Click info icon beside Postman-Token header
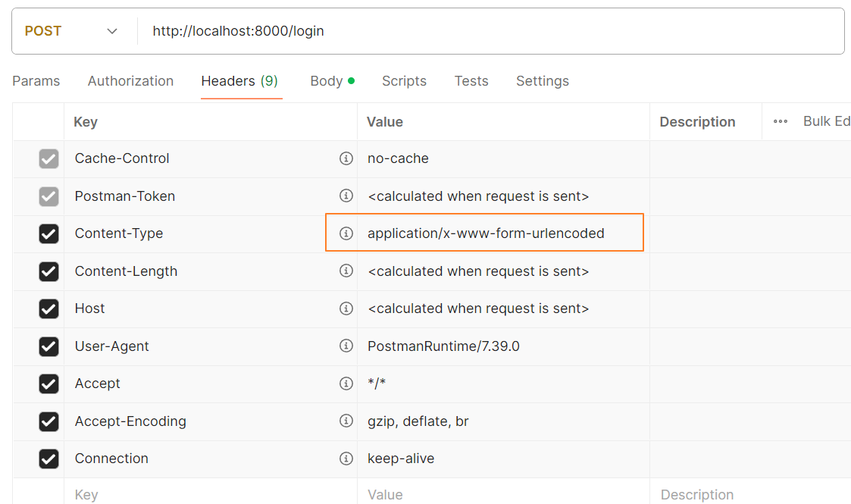 (346, 196)
